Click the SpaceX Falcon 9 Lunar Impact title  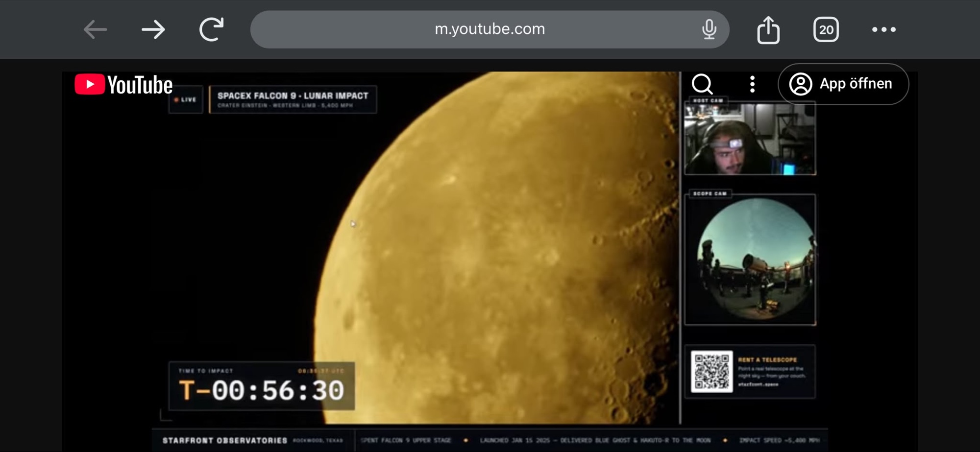293,96
